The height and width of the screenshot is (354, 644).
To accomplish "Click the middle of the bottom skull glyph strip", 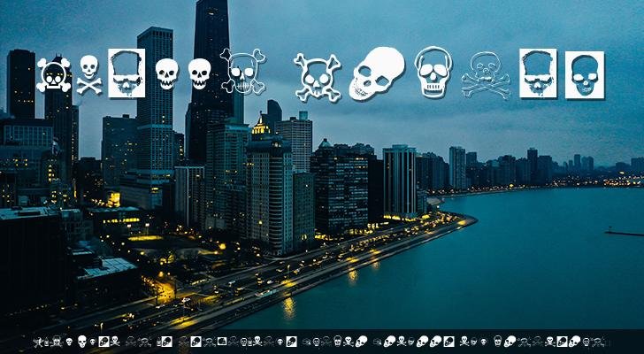I will click(x=318, y=342).
